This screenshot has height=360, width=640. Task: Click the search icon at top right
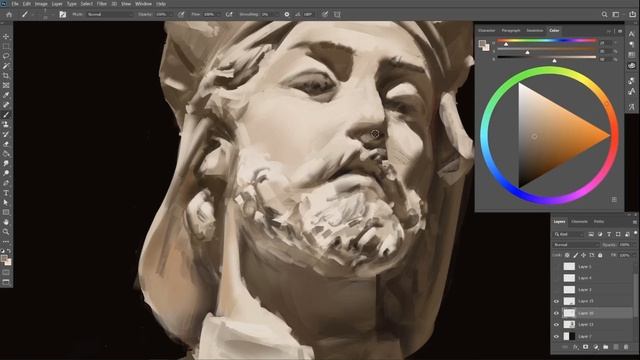coord(604,14)
